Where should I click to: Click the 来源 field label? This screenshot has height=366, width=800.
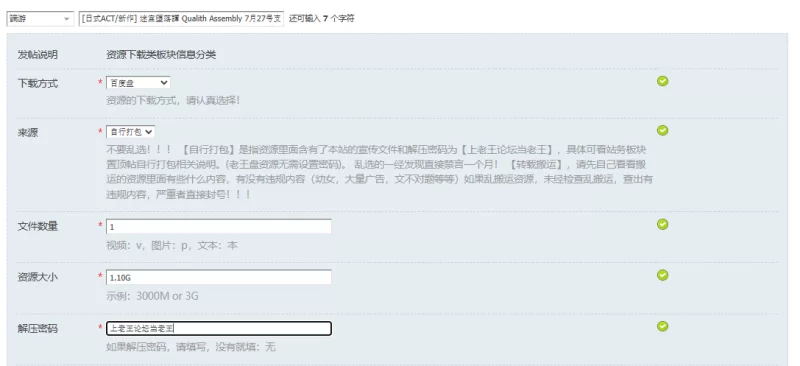point(28,133)
